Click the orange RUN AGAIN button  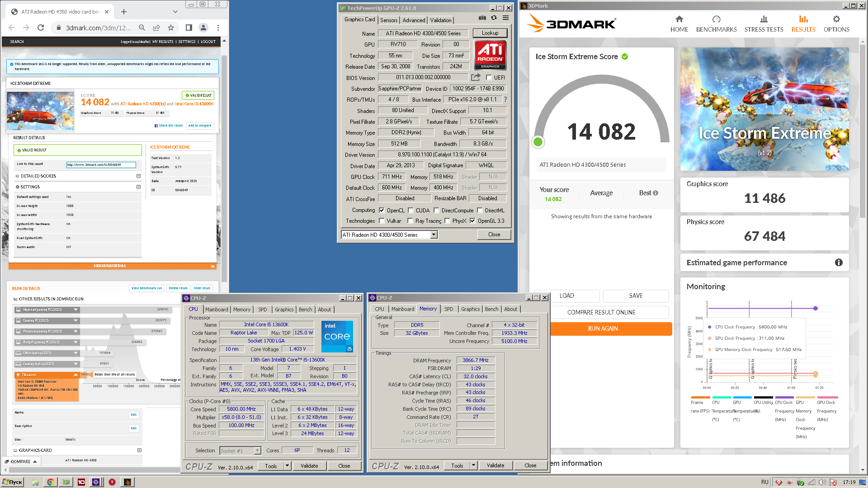[603, 328]
